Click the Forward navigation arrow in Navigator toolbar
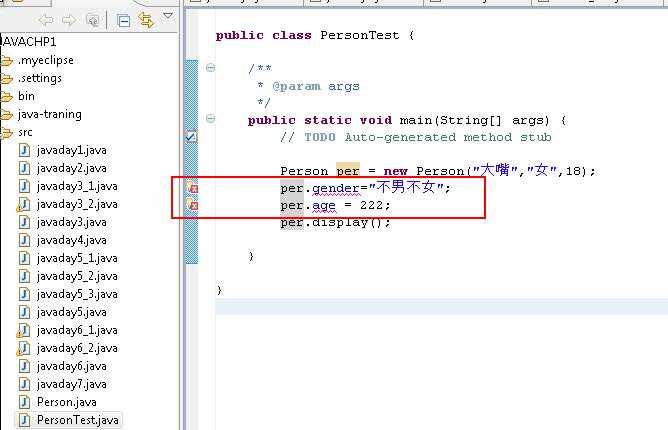This screenshot has height=430, width=668. click(68, 19)
